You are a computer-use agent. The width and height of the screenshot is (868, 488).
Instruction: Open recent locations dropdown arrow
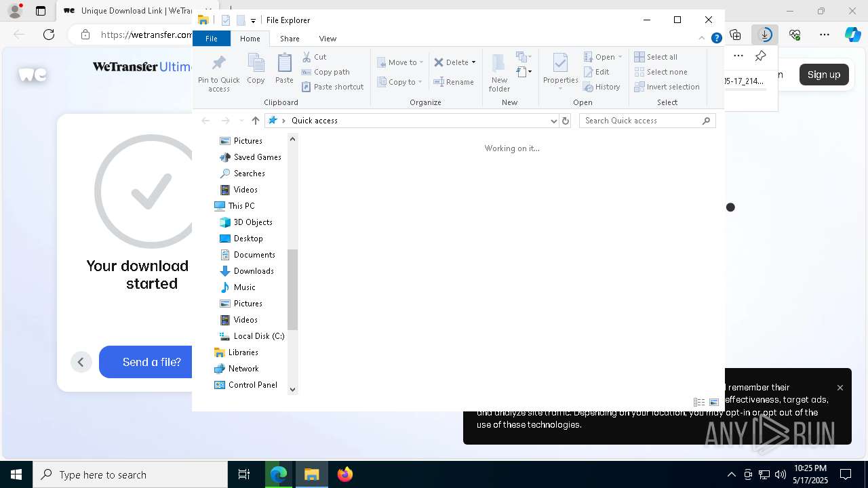pyautogui.click(x=241, y=121)
